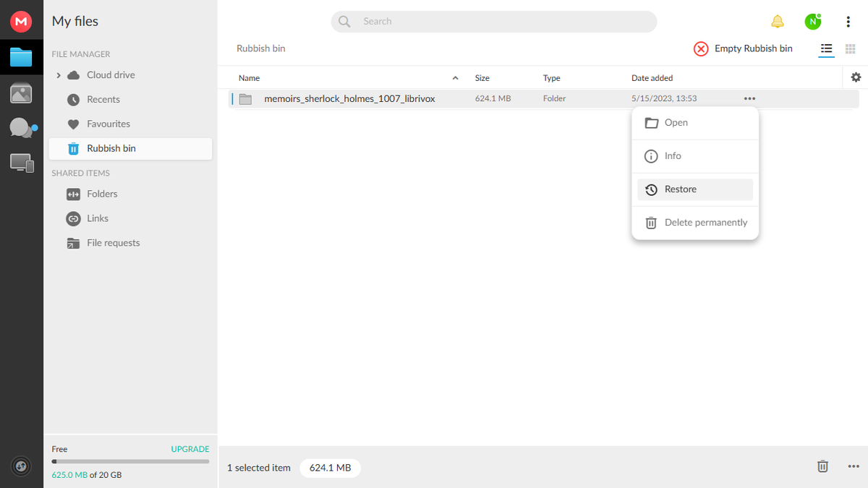Image resolution: width=868 pixels, height=488 pixels.
Task: Click the MEGA logo icon
Action: coord(21,21)
